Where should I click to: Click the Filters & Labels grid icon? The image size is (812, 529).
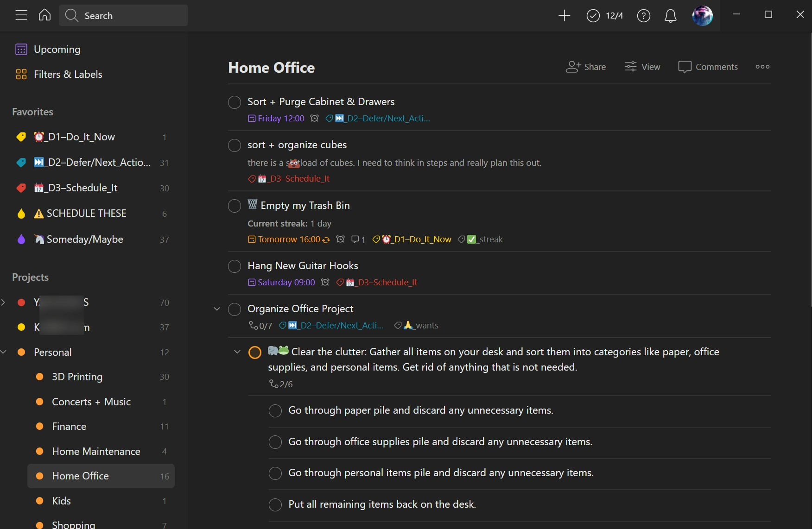click(x=21, y=74)
